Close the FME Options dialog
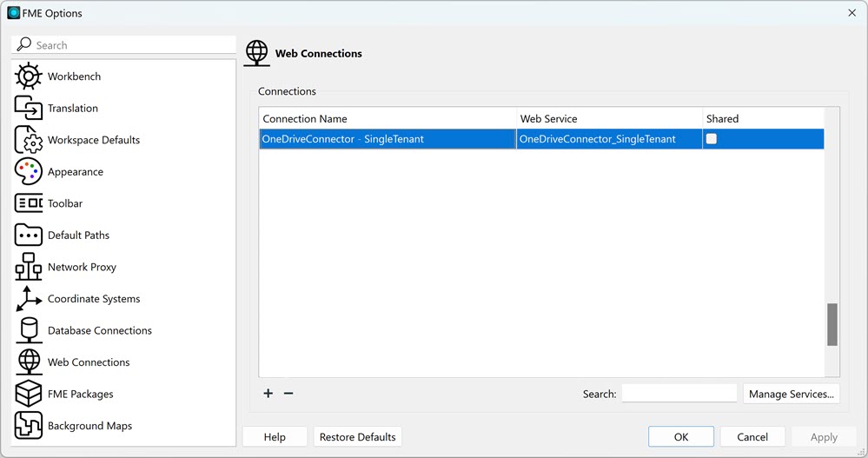This screenshot has width=868, height=458. coord(852,13)
